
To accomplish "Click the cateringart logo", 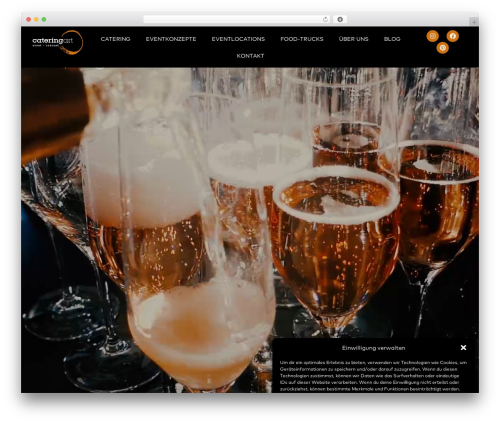I will click(x=58, y=42).
